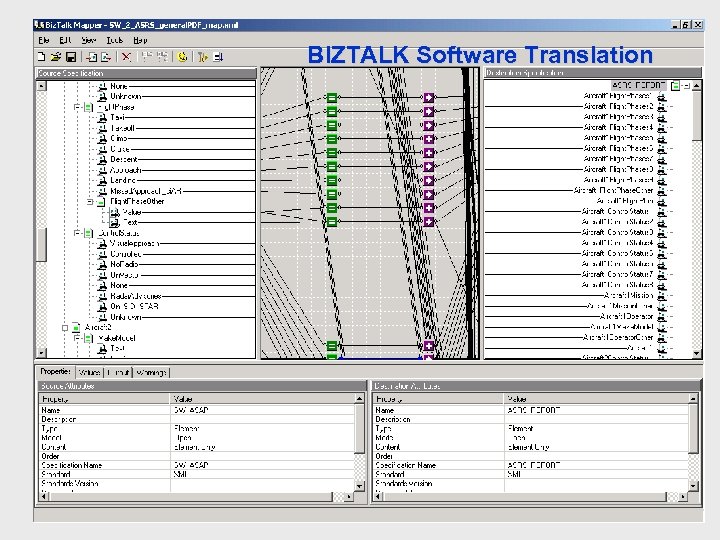Select the Takeoff field in source tree
Image resolution: width=720 pixels, height=540 pixels.
point(123,128)
